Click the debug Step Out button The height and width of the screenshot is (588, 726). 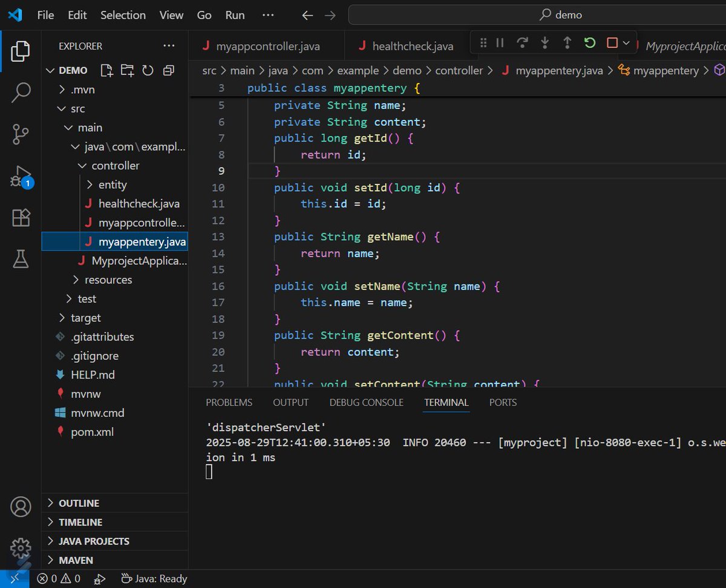coord(567,43)
